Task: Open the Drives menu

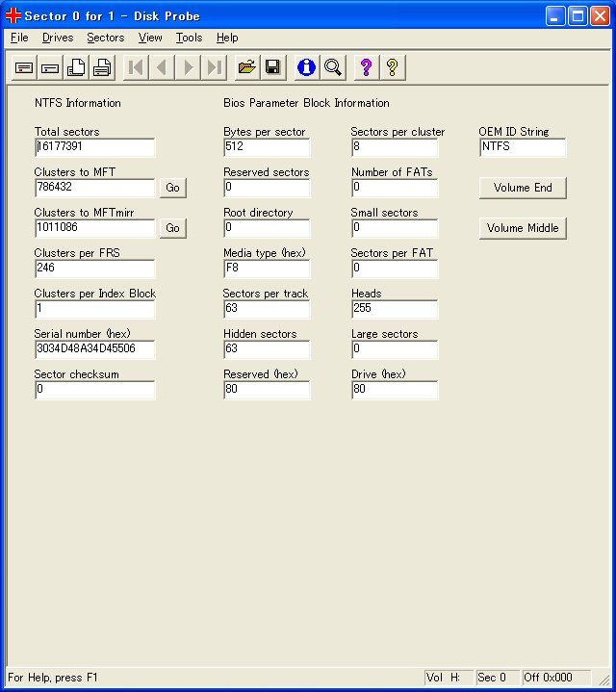Action: click(x=58, y=38)
